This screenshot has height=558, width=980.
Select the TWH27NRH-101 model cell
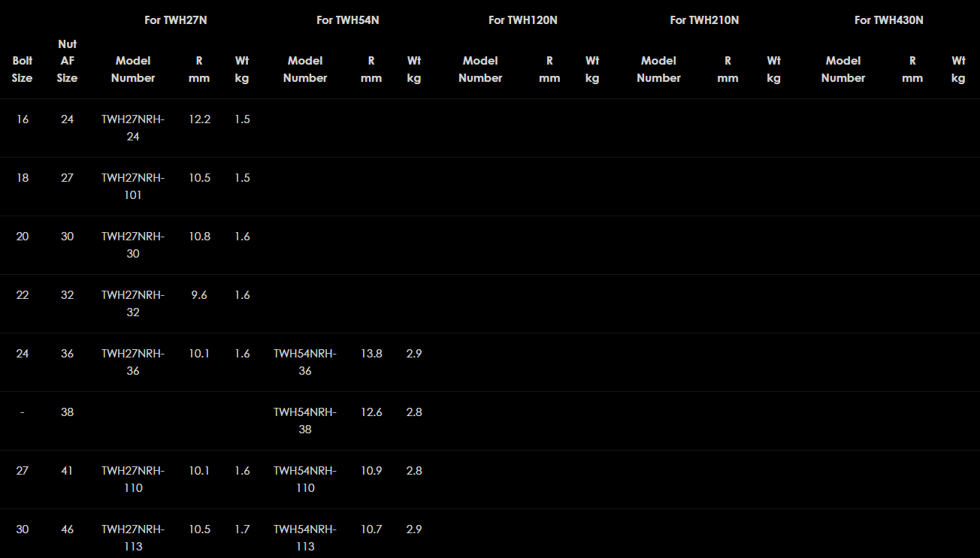133,186
